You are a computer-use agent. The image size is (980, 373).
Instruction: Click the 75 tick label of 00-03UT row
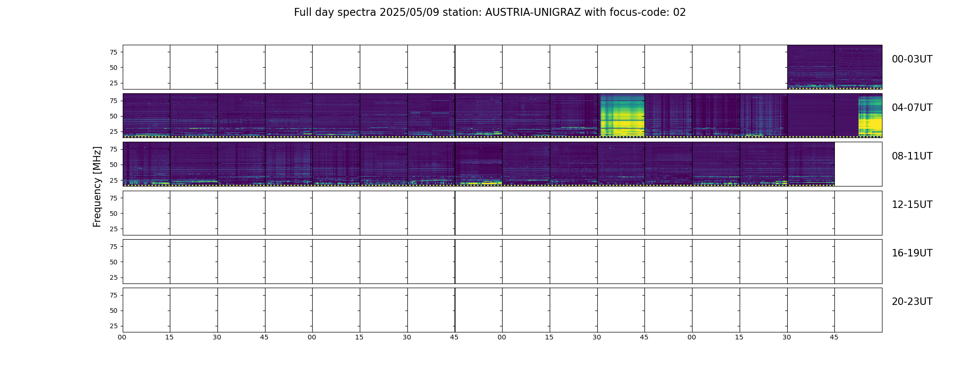[113, 52]
